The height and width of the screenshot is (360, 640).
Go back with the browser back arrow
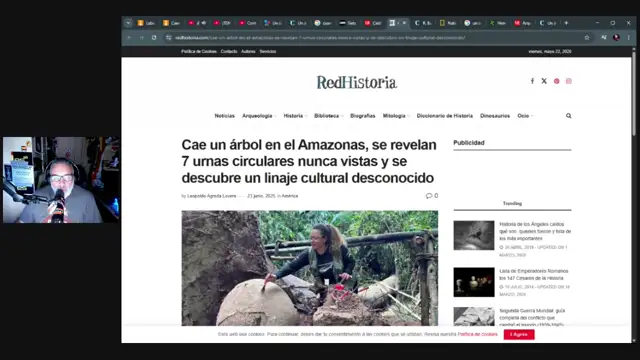[x=129, y=38]
